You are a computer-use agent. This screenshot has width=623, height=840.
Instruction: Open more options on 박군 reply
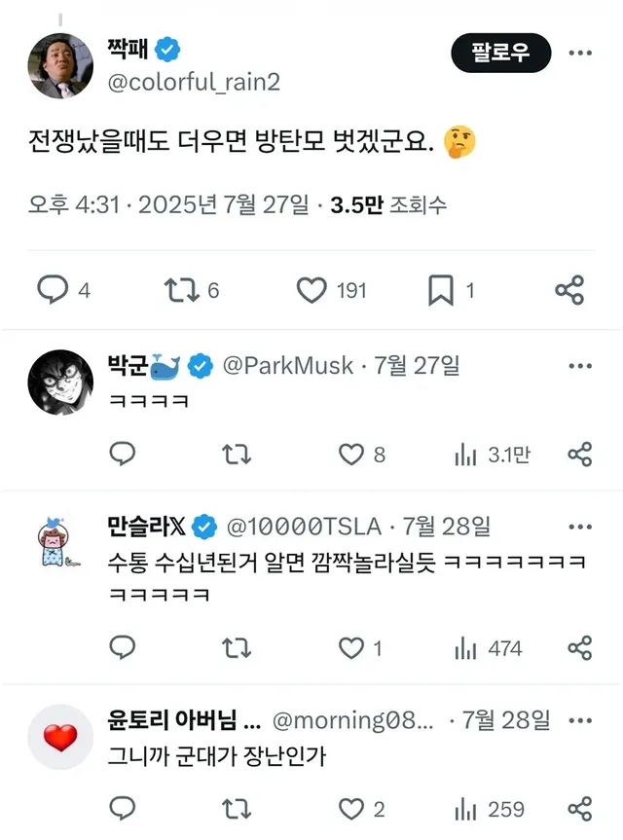[580, 366]
